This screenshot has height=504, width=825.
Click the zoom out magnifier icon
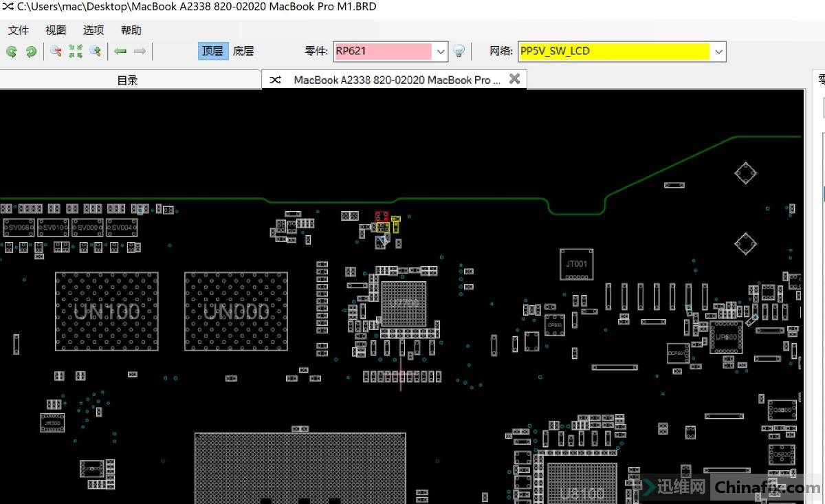pos(56,52)
